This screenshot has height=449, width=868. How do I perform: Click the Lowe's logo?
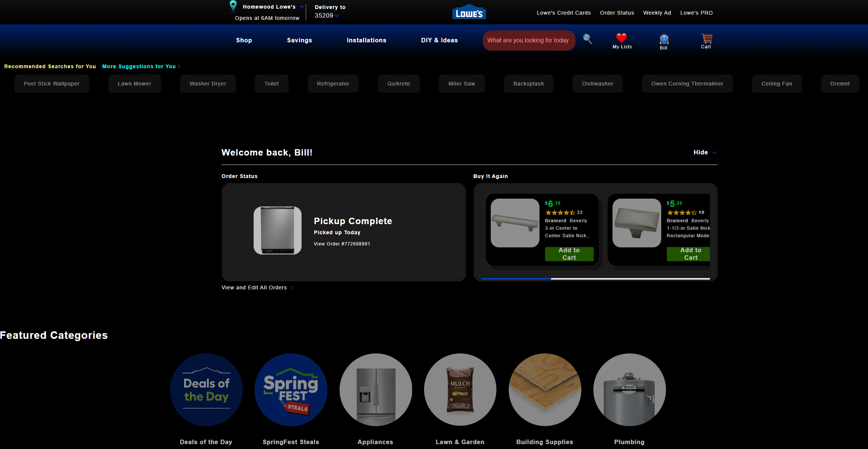(469, 12)
